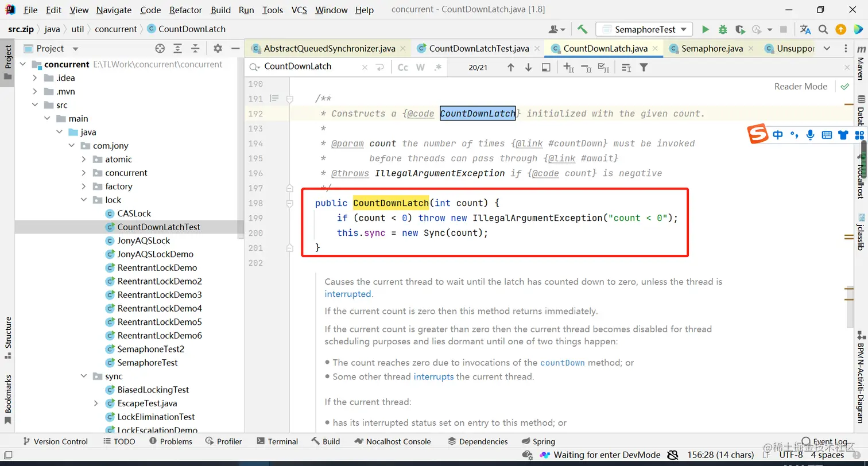Go to previous search occurrence arrow
The width and height of the screenshot is (868, 466).
coord(510,68)
